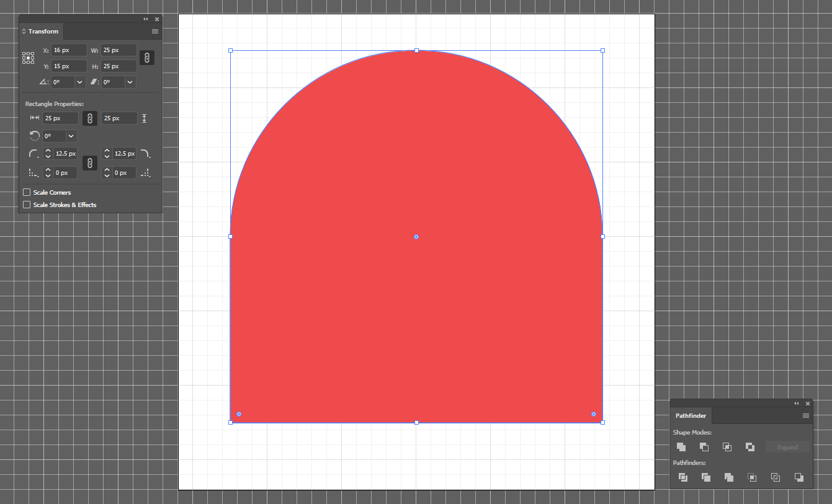Viewport: 832px width, 504px height.
Task: Select the Transform tab
Action: (x=42, y=32)
